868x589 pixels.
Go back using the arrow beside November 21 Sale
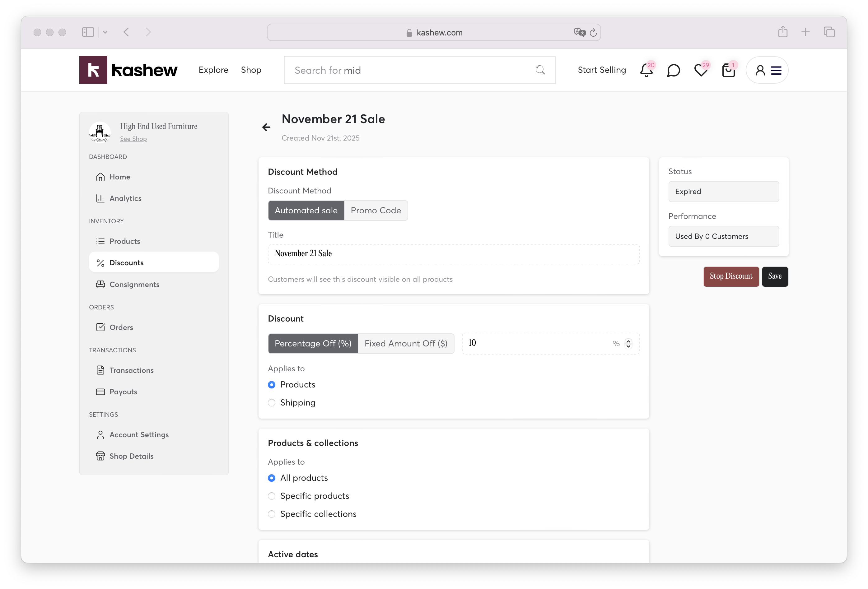266,127
